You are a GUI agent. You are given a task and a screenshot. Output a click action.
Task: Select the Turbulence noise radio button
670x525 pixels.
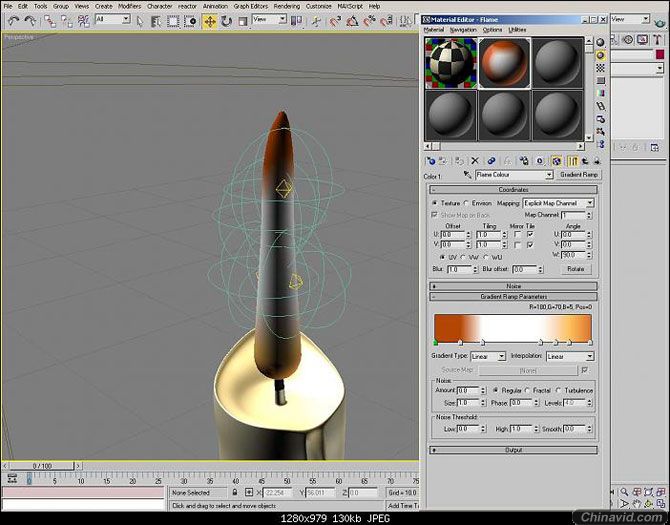pyautogui.click(x=558, y=390)
